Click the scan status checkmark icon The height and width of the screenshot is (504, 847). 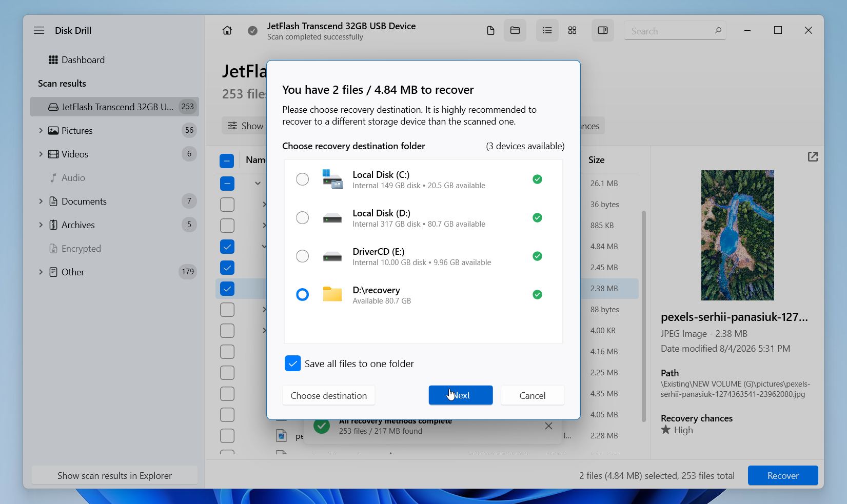(x=252, y=31)
